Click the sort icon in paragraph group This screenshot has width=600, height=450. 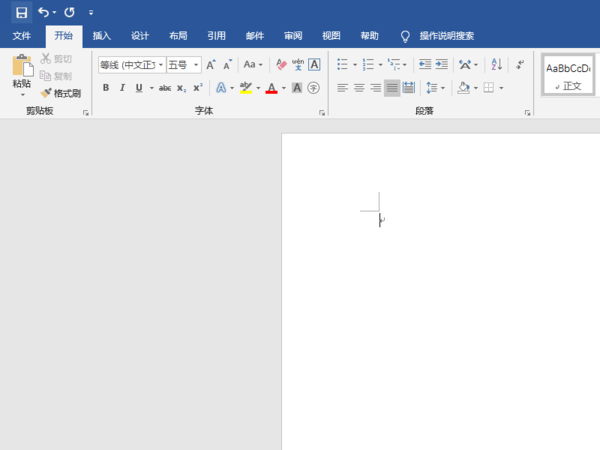pos(497,64)
